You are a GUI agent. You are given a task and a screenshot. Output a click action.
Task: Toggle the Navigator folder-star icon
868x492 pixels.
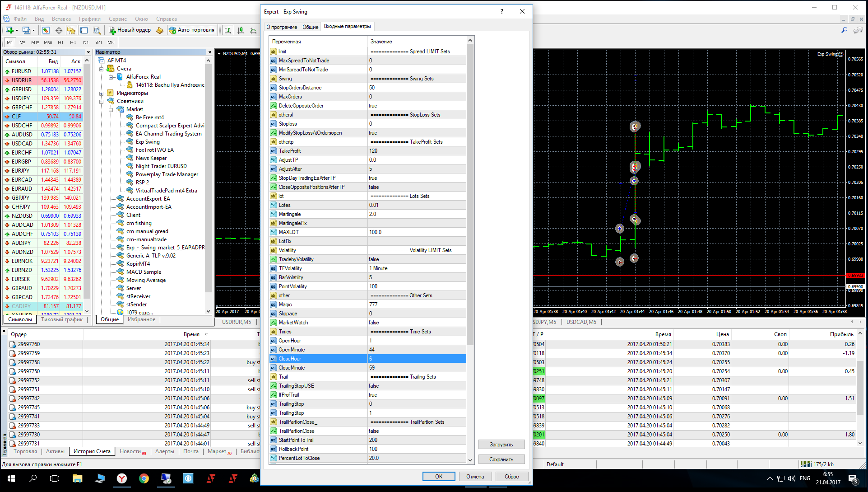pos(71,30)
